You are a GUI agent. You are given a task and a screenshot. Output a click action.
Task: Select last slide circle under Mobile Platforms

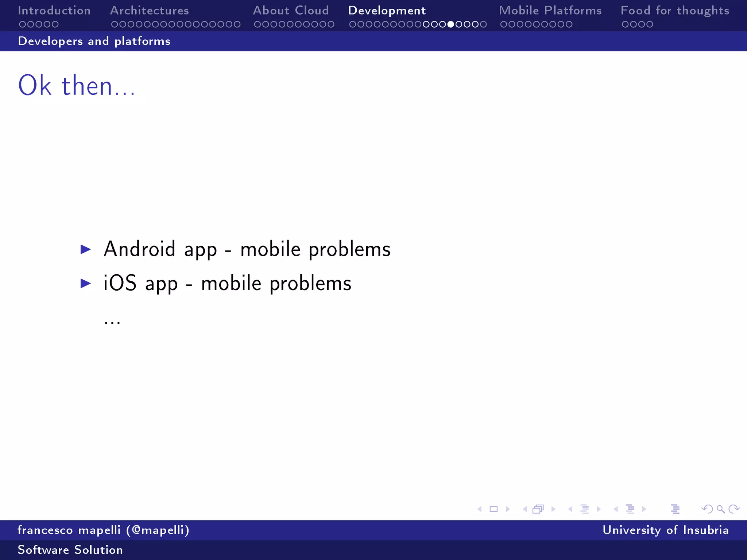[x=569, y=24]
